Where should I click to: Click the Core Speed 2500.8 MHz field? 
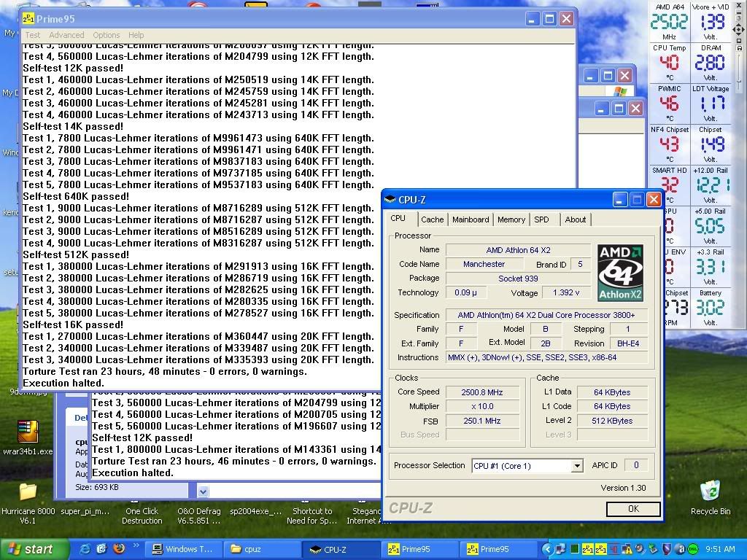[481, 392]
